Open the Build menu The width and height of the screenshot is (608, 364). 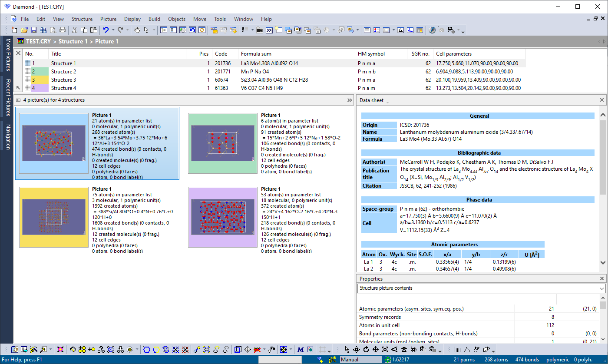[154, 19]
